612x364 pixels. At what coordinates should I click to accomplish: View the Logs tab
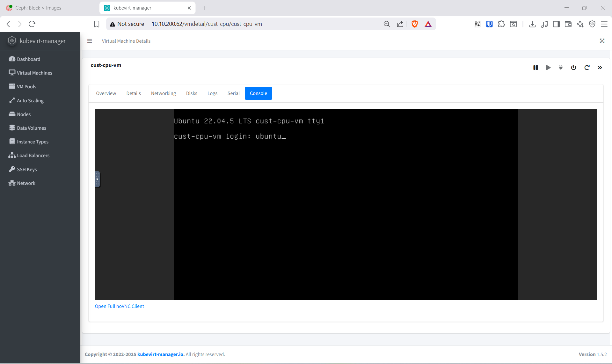[x=212, y=93]
